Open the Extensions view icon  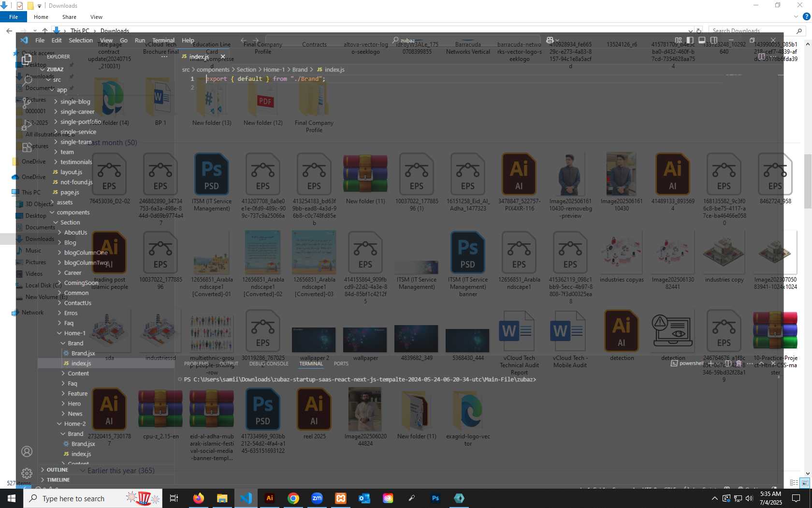click(27, 147)
